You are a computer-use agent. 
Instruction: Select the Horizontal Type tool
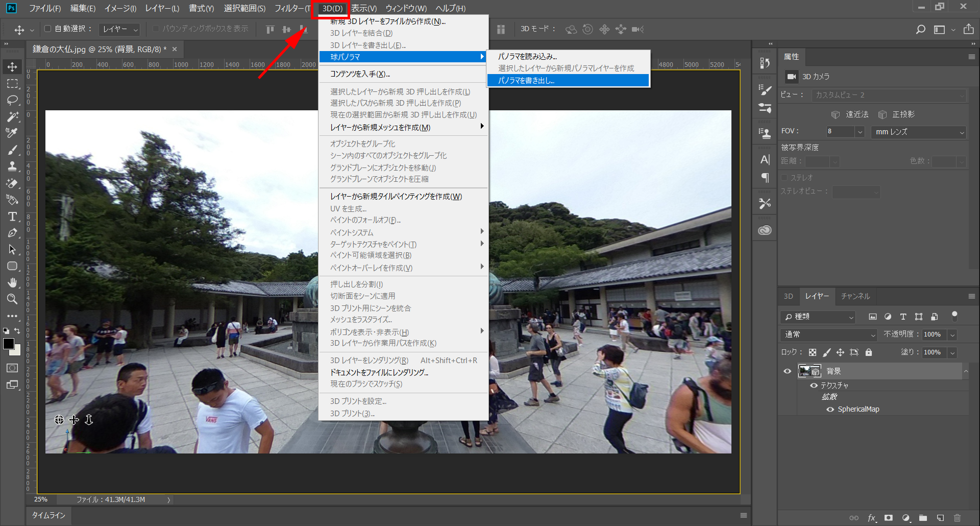click(x=12, y=217)
